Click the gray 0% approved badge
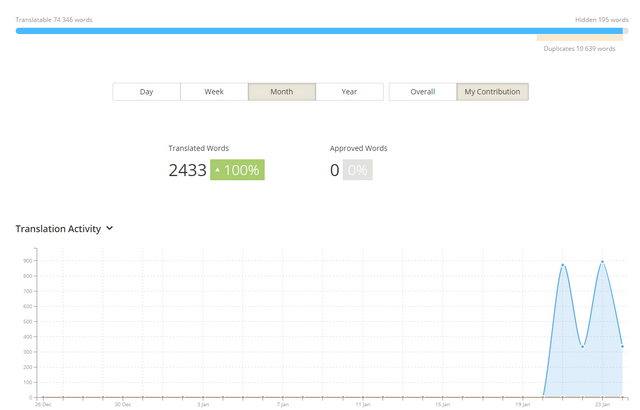The image size is (640, 410). pyautogui.click(x=358, y=170)
